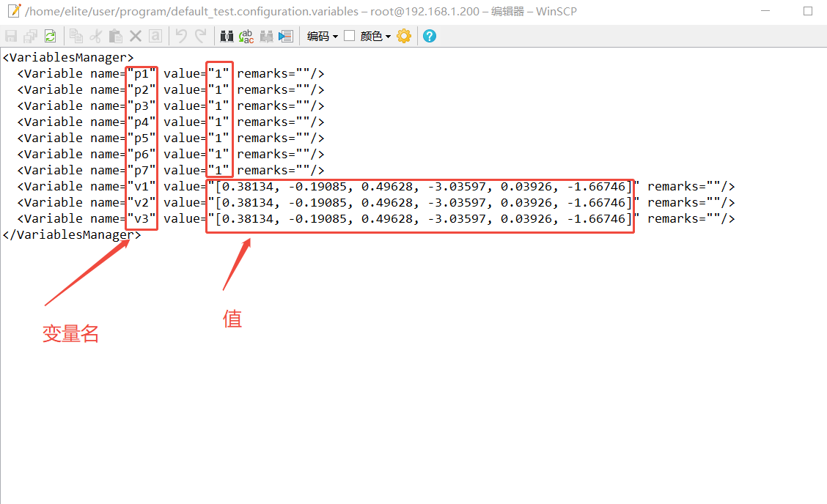Click the white color swatch box
The width and height of the screenshot is (827, 504).
pos(350,36)
